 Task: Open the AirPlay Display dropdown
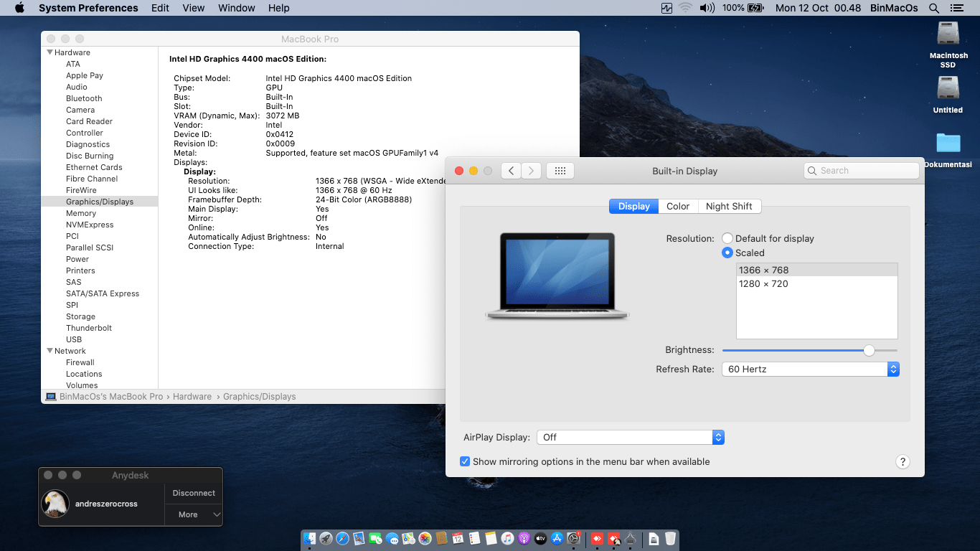pyautogui.click(x=718, y=437)
